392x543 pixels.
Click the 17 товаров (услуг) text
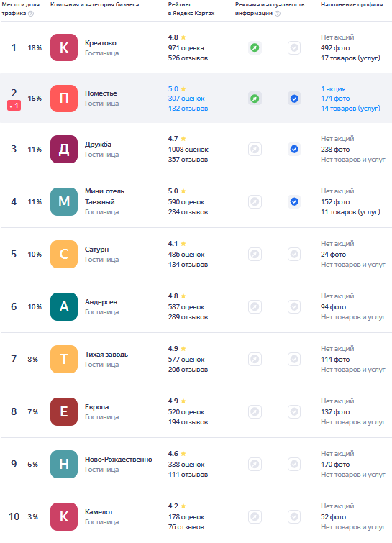(350, 58)
